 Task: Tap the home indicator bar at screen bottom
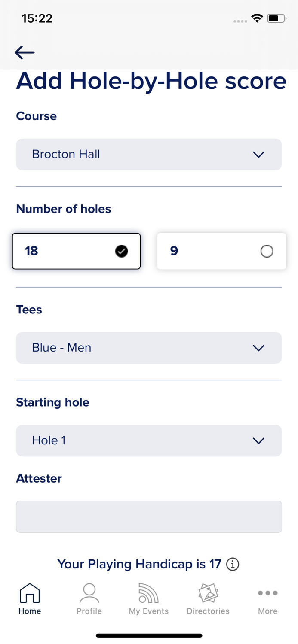click(x=149, y=635)
